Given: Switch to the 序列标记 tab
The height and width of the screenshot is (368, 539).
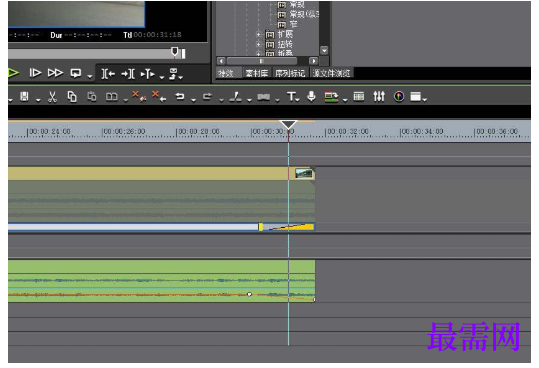Looking at the screenshot, I should pos(290,73).
